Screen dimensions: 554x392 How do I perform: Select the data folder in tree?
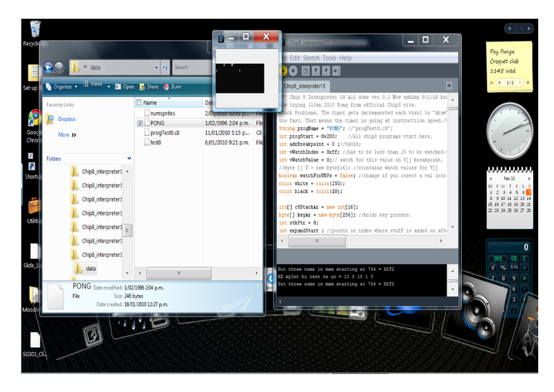point(86,268)
